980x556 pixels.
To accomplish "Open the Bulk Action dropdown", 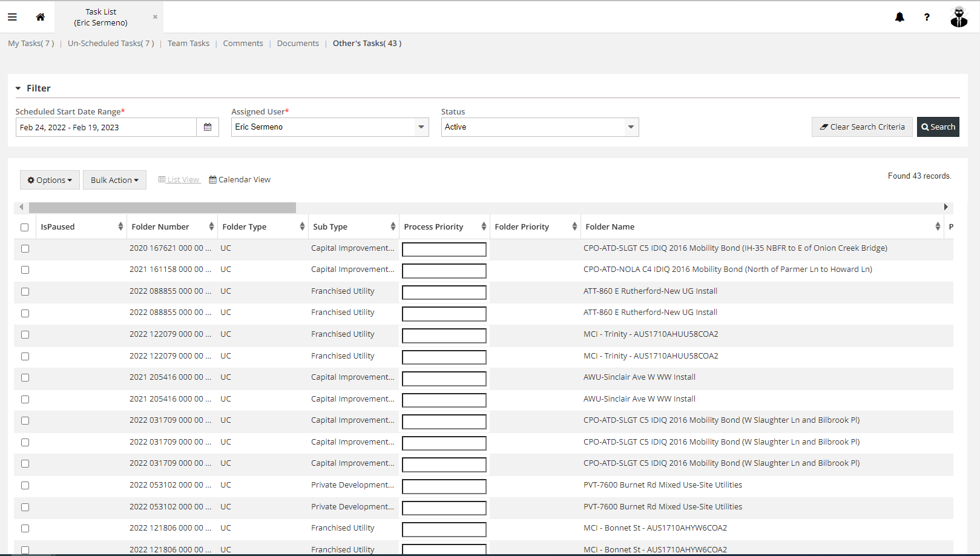I will (114, 179).
